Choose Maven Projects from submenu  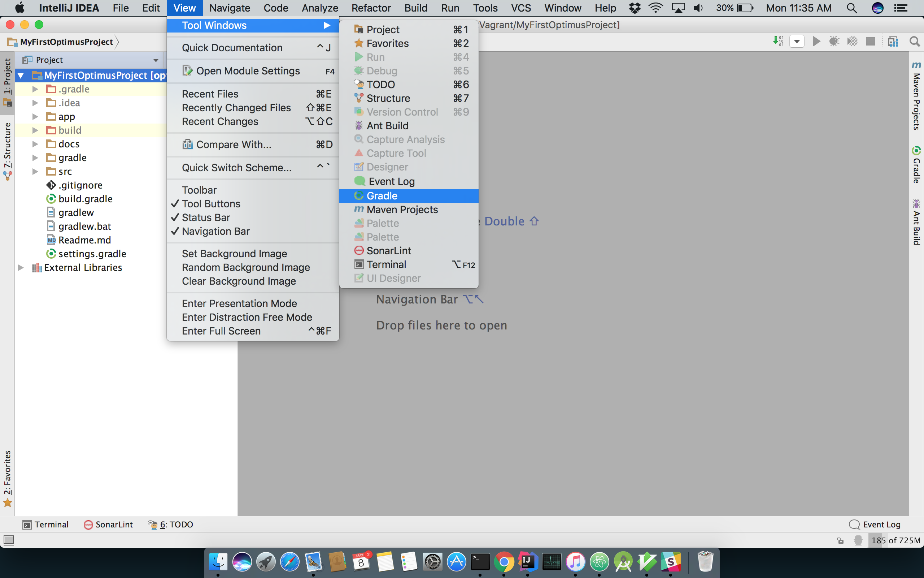(409, 210)
